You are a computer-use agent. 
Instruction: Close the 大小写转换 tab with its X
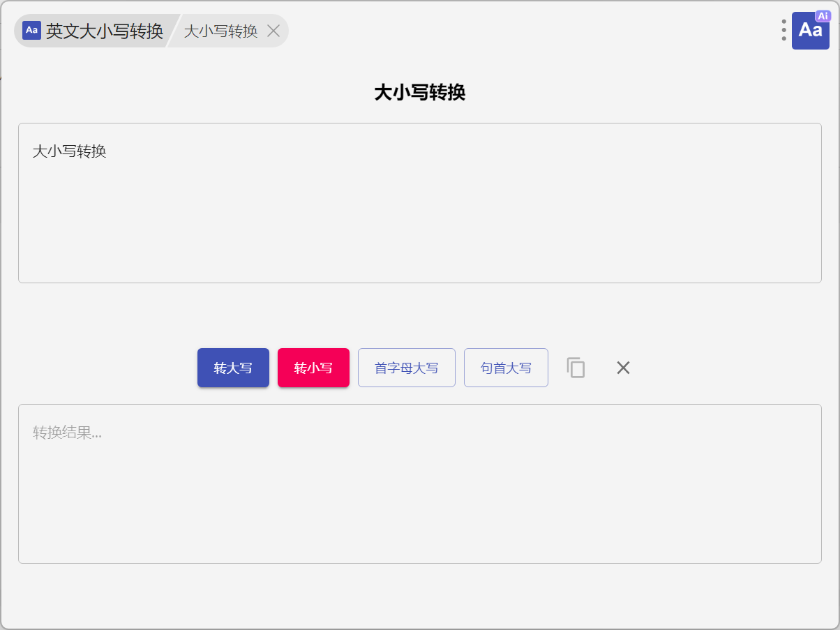pos(273,31)
